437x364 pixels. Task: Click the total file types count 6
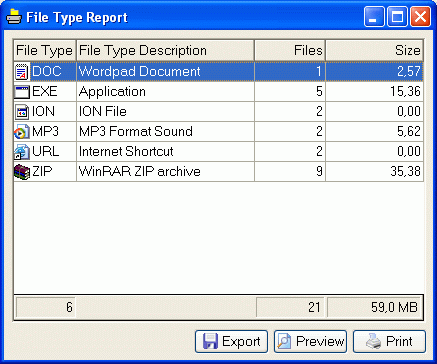click(69, 307)
